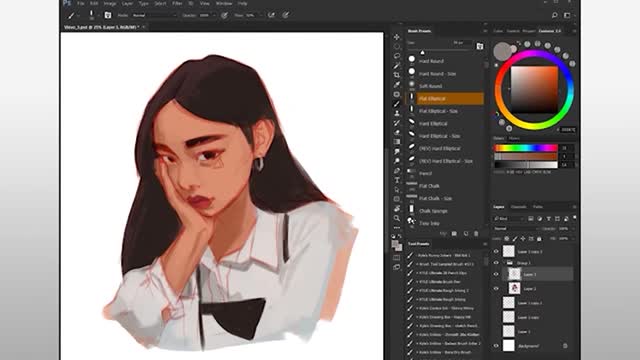Open the Layer menu
The height and width of the screenshot is (360, 640).
[x=127, y=3]
